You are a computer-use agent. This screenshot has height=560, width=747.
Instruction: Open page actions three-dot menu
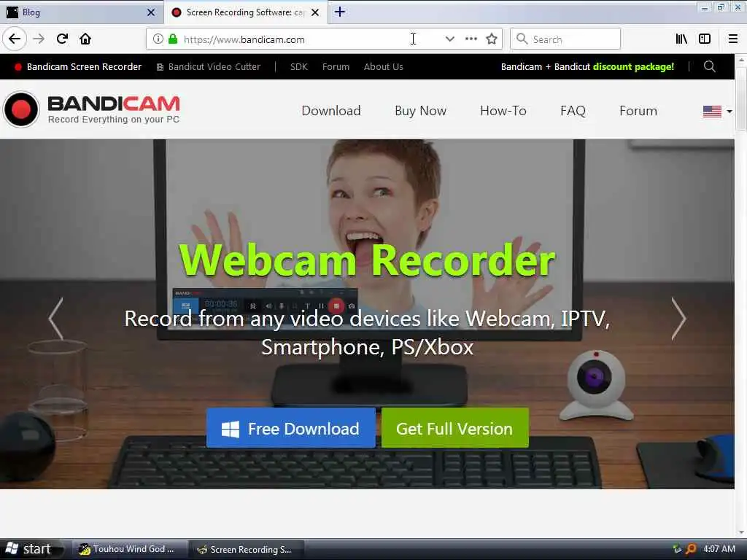click(x=471, y=39)
